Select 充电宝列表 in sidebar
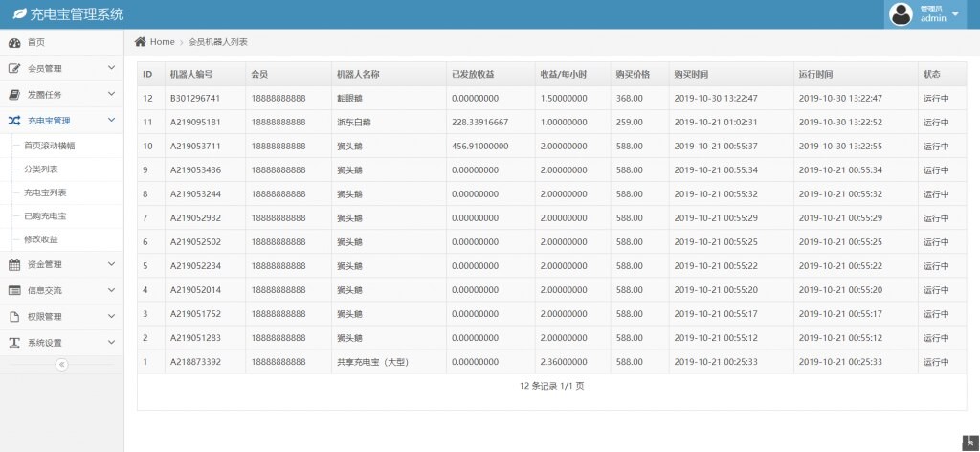Viewport: 980px width, 452px height. [x=45, y=192]
